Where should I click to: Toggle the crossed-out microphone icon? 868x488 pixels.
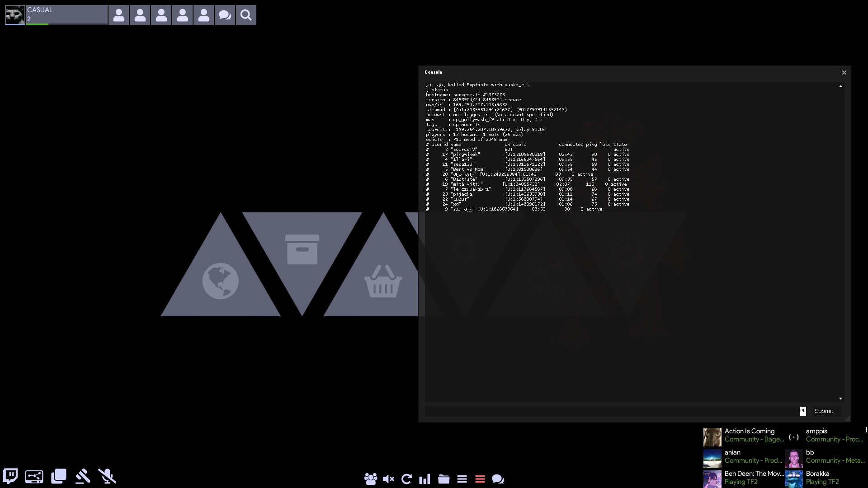[107, 476]
